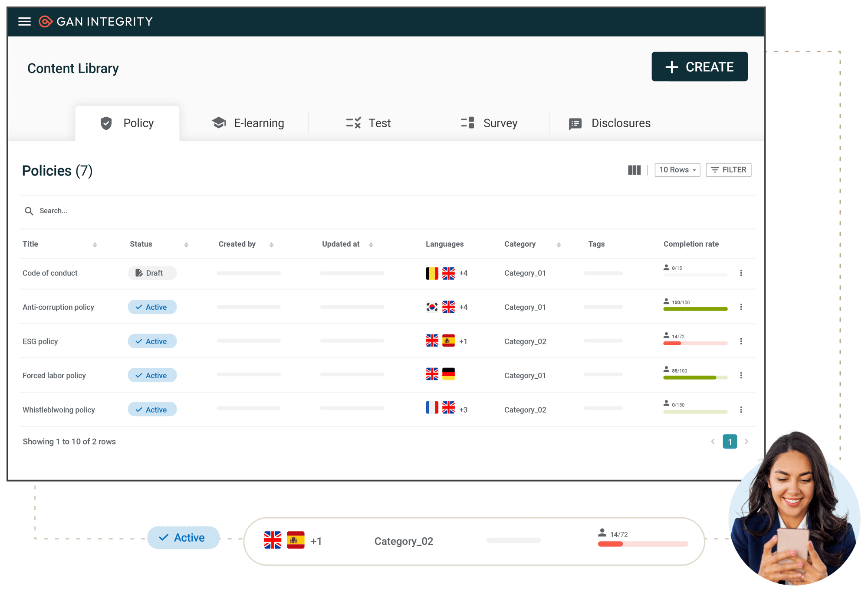Screen dimensions: 868x592
Task: Open the Forced labor policy title
Action: click(54, 375)
